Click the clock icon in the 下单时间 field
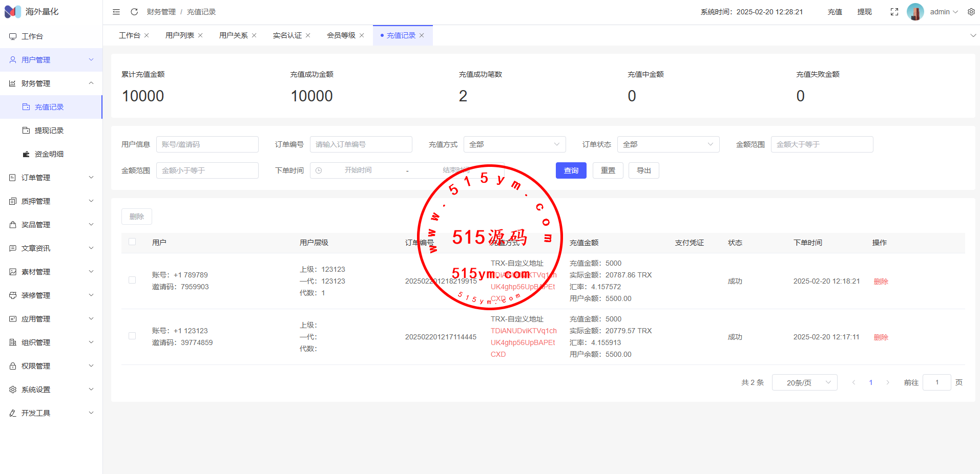The image size is (980, 474). [319, 170]
